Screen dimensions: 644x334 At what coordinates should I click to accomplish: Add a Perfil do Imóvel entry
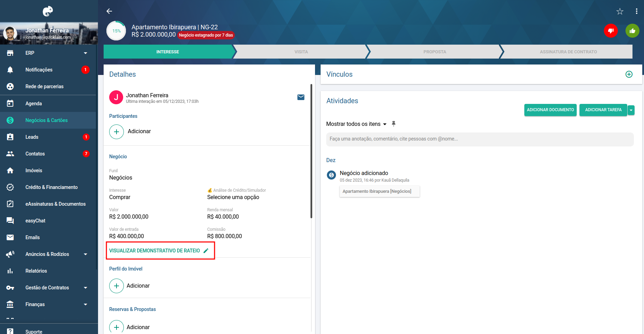click(117, 286)
